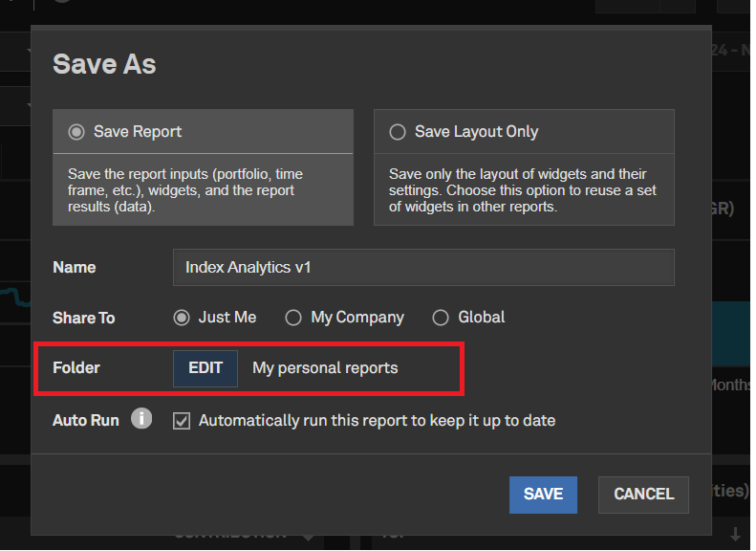Select the Save Report radio button
Screen dimensions: 756x551
[x=76, y=132]
